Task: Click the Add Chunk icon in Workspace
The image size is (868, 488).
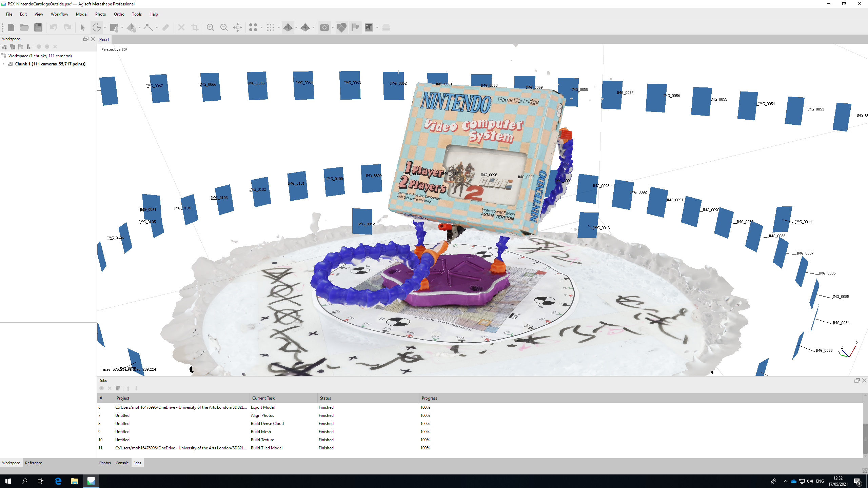Action: (x=4, y=47)
